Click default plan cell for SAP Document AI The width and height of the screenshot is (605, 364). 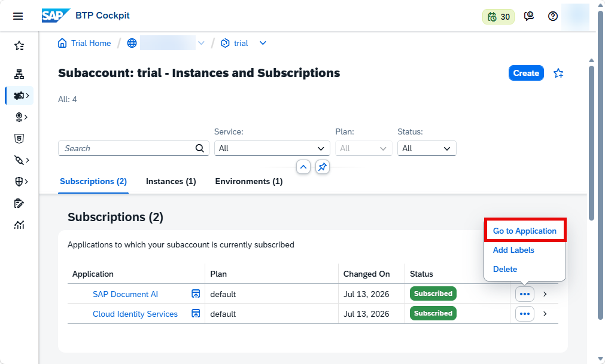(223, 294)
